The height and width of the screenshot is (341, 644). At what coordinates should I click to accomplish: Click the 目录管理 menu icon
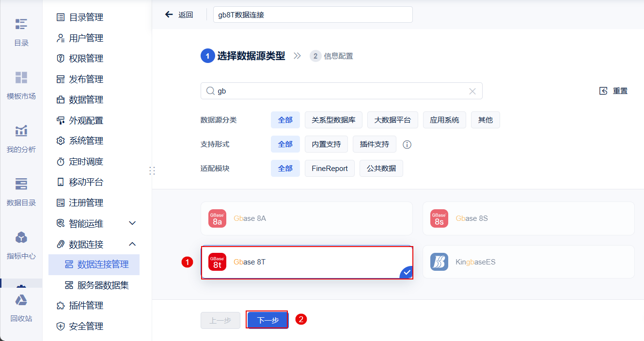click(61, 17)
